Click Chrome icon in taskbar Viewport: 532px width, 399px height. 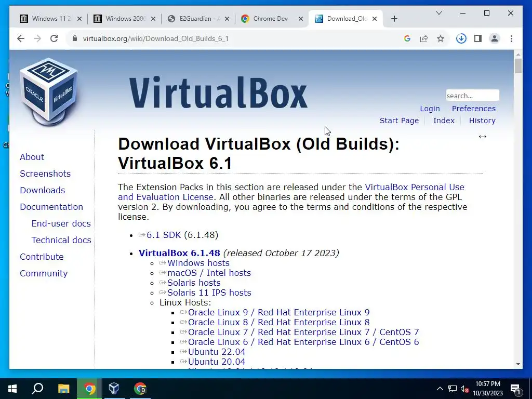89,389
